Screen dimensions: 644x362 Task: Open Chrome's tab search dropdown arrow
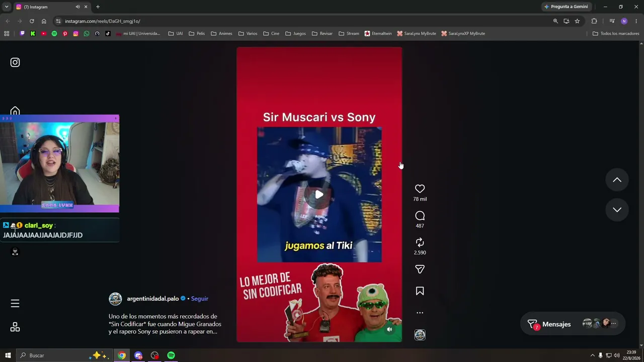pyautogui.click(x=7, y=7)
